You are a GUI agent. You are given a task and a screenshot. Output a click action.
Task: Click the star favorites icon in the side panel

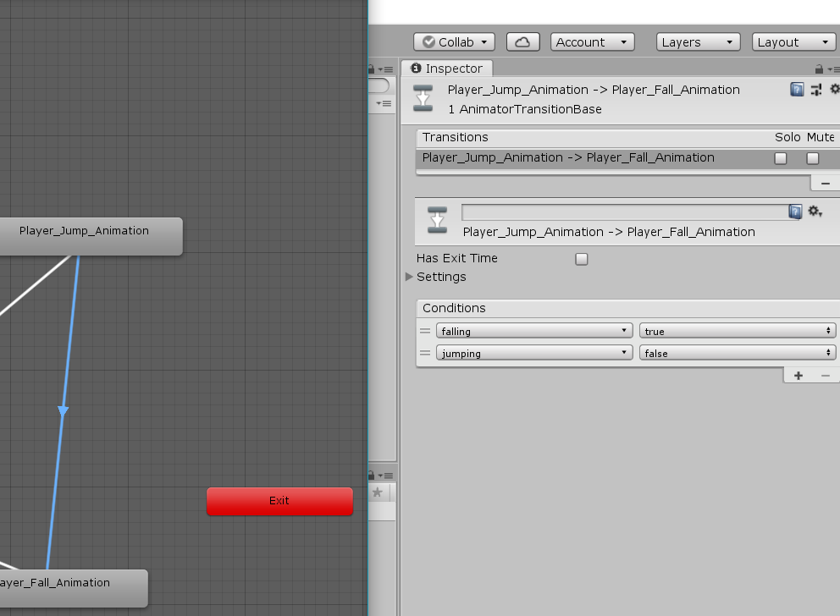point(377,491)
